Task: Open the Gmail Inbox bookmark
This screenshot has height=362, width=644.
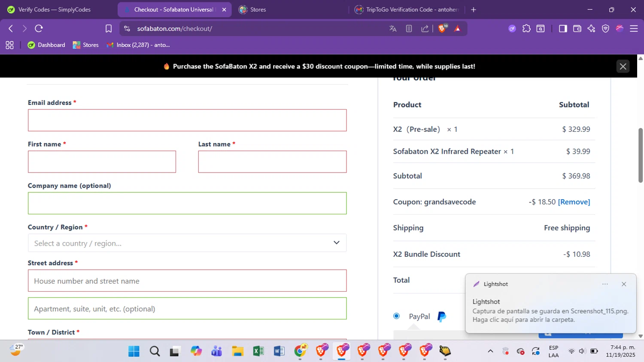Action: (138, 45)
